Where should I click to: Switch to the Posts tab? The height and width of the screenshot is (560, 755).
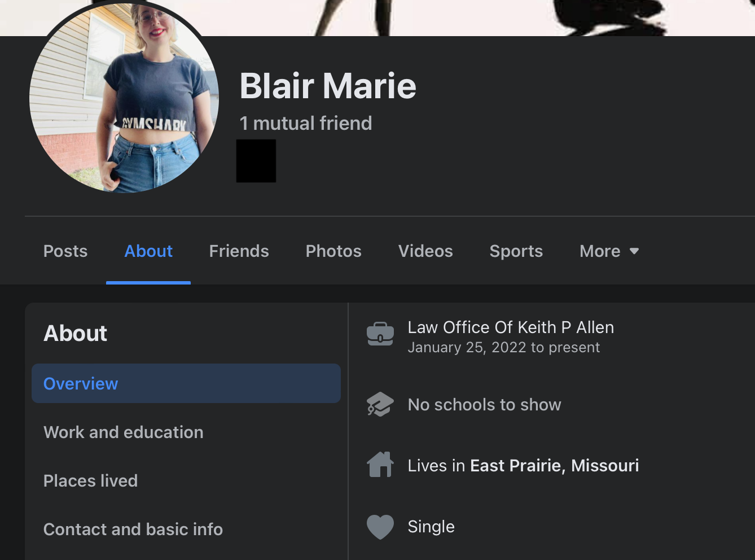click(65, 251)
